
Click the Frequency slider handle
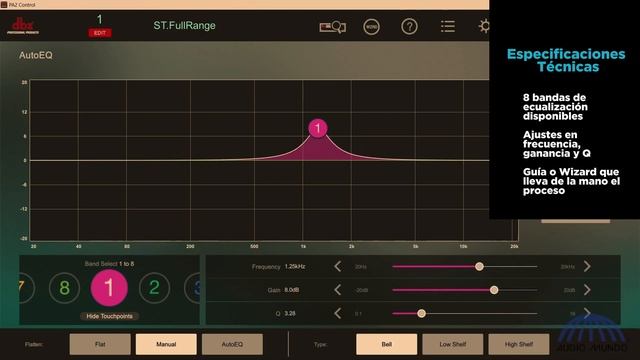(x=479, y=267)
